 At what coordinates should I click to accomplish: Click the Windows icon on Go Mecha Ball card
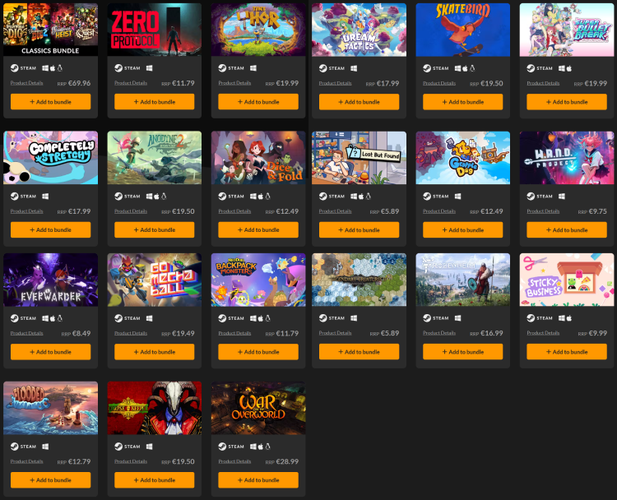(x=149, y=318)
